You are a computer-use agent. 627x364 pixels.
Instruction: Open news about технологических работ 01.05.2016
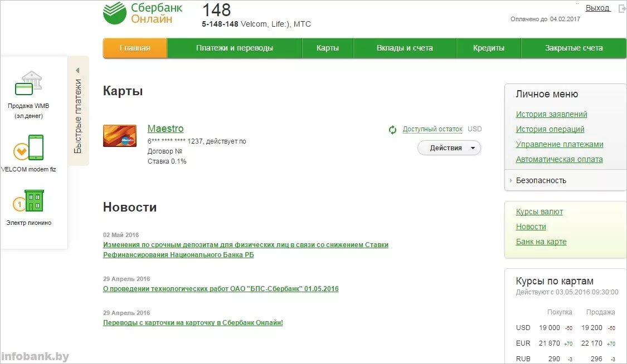point(221,288)
